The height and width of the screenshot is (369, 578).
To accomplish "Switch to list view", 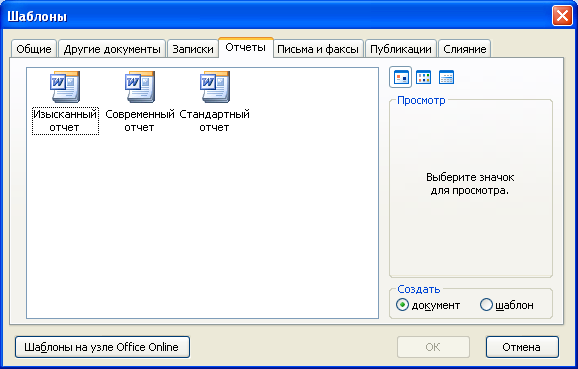I will (x=423, y=77).
